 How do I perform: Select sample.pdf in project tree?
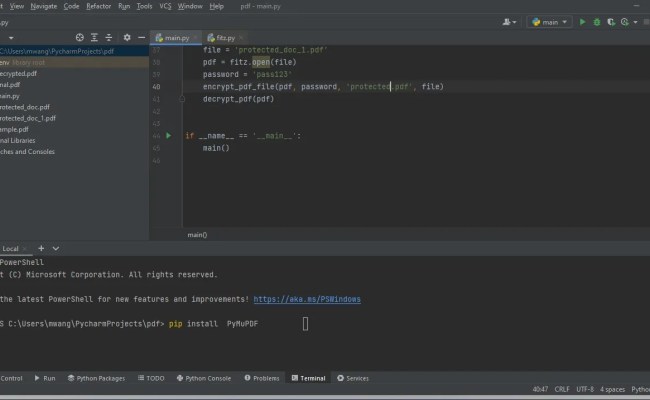pos(14,129)
